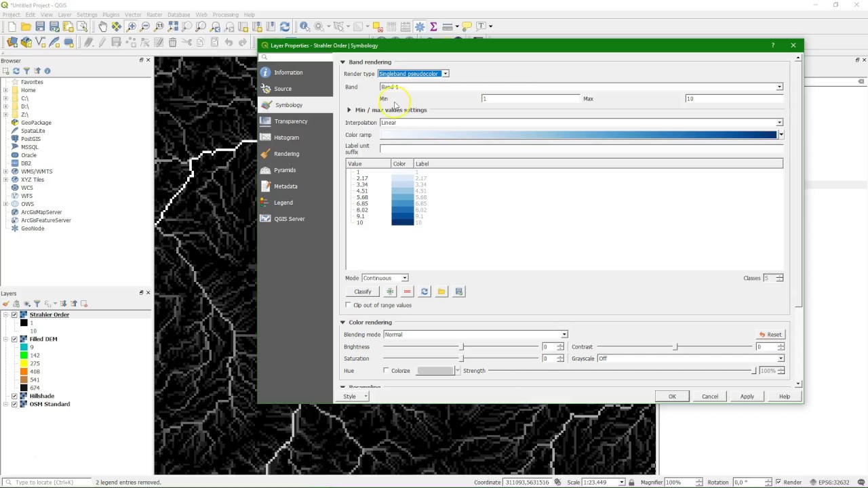868x488 pixels.
Task: Expand Min / max values settings
Action: coord(349,110)
